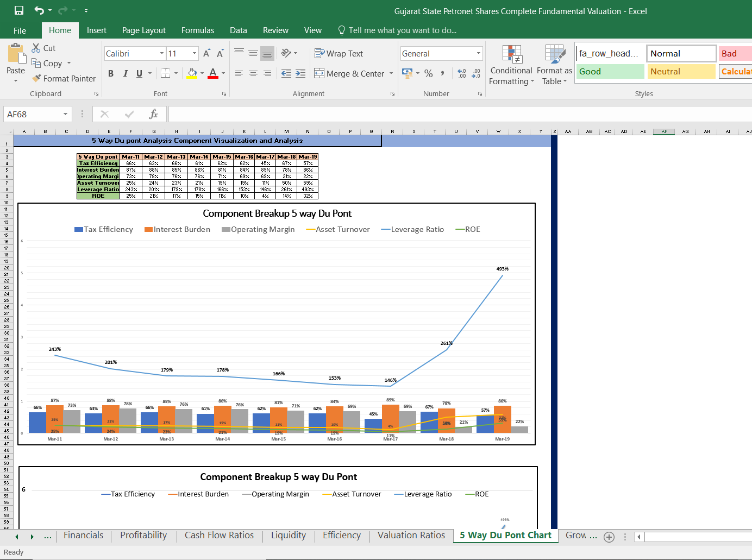Screen dimensions: 752x560
Task: Apply the Normal cell style
Action: (681, 53)
